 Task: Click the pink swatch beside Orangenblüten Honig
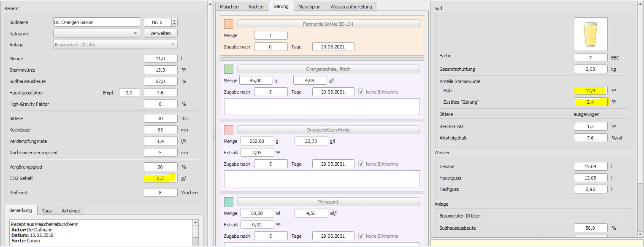229,130
